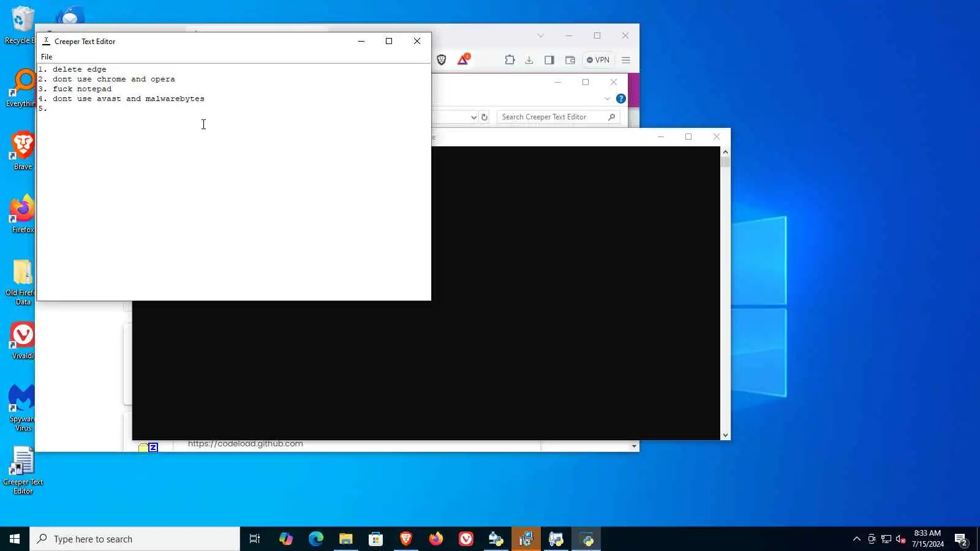The image size is (980, 551).
Task: Open the Everything search desktop shortcut
Action: [x=22, y=88]
